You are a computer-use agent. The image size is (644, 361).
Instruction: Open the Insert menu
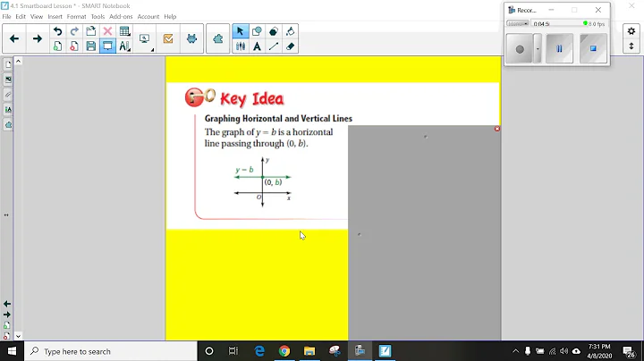click(55, 16)
